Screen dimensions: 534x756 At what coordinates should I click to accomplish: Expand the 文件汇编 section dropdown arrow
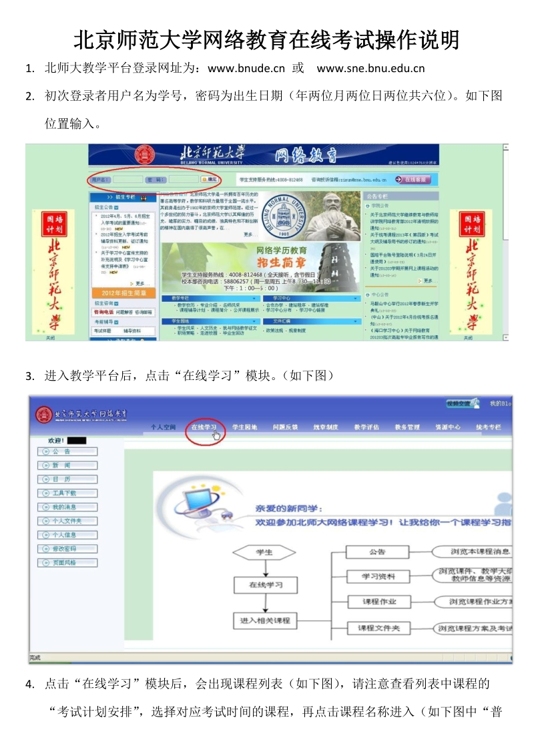[x=356, y=321]
